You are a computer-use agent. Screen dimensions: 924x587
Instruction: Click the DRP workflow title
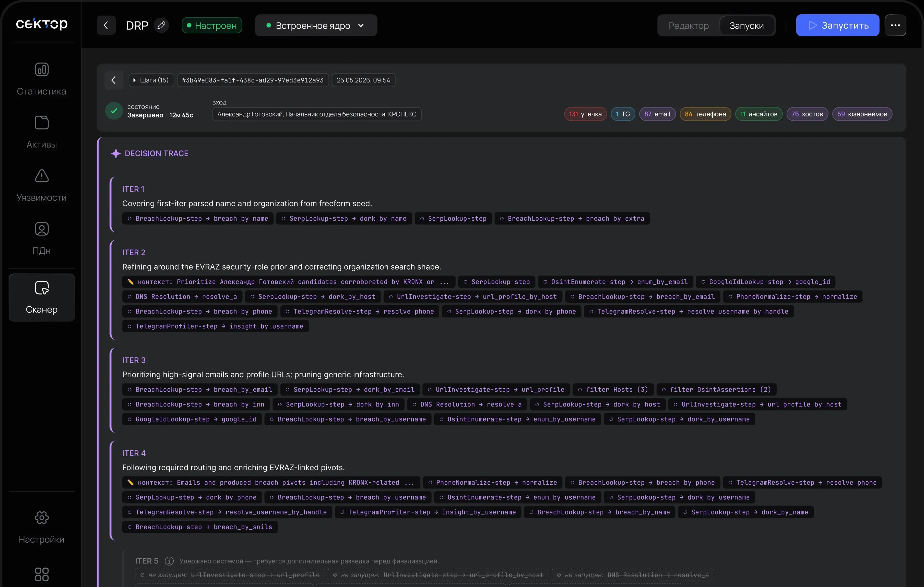click(137, 25)
